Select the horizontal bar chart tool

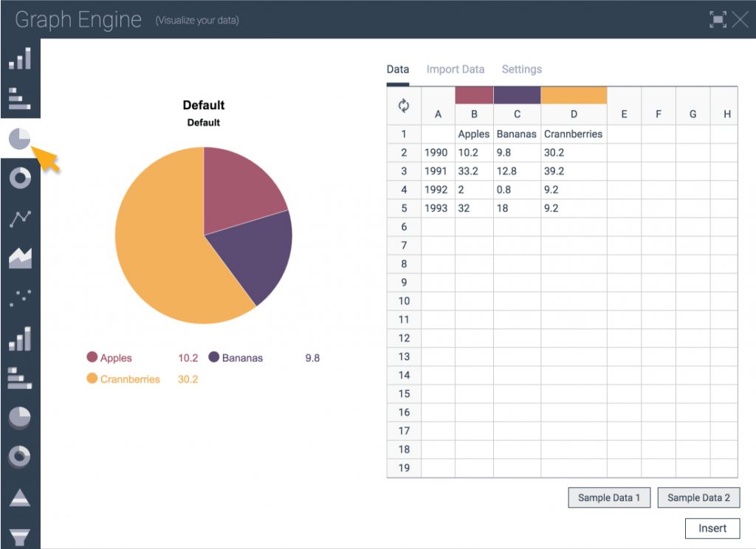pyautogui.click(x=19, y=99)
